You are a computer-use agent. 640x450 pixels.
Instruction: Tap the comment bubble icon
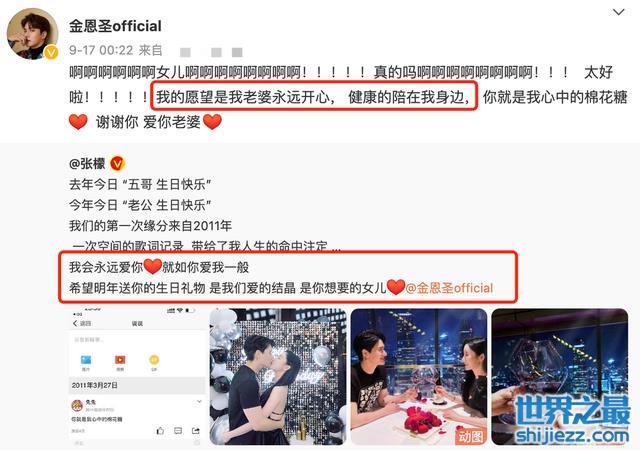point(178,431)
